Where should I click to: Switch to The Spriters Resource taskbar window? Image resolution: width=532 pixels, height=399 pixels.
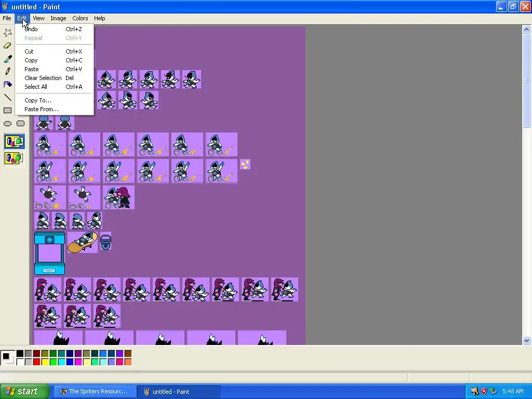95,392
